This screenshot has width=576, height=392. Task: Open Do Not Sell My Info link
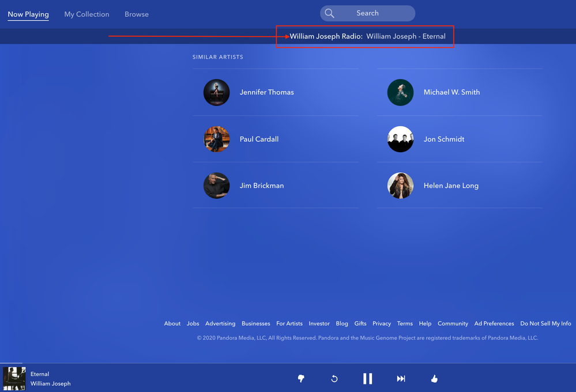545,323
